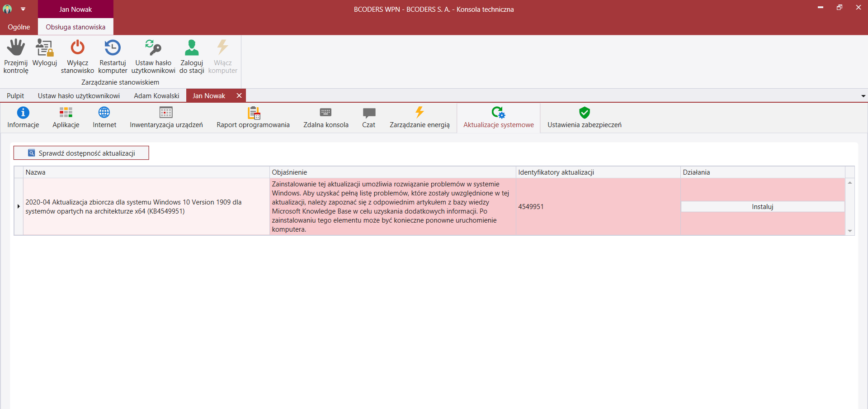The height and width of the screenshot is (409, 868).
Task: Click the Nazwa column header
Action: (x=146, y=172)
